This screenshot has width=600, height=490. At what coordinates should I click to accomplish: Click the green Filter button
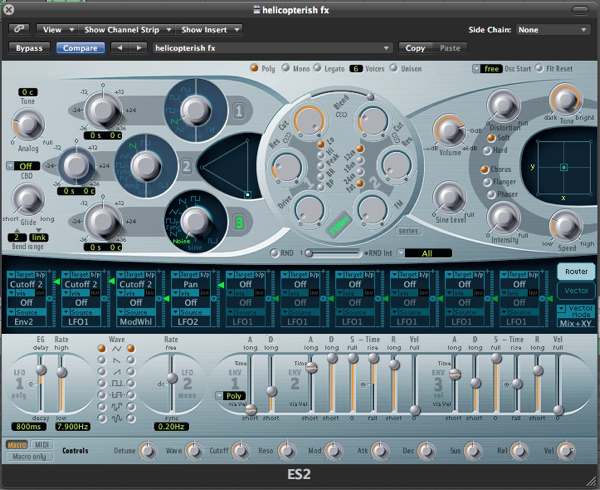pos(339,224)
